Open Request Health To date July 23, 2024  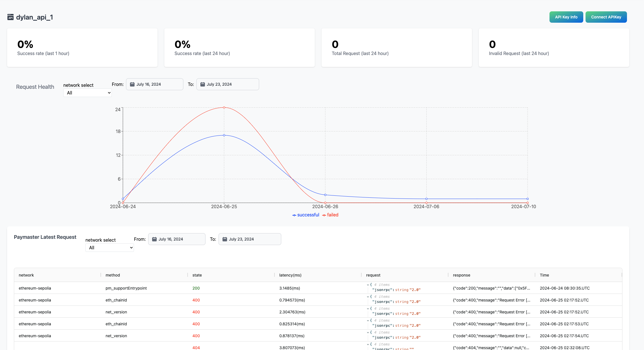228,84
